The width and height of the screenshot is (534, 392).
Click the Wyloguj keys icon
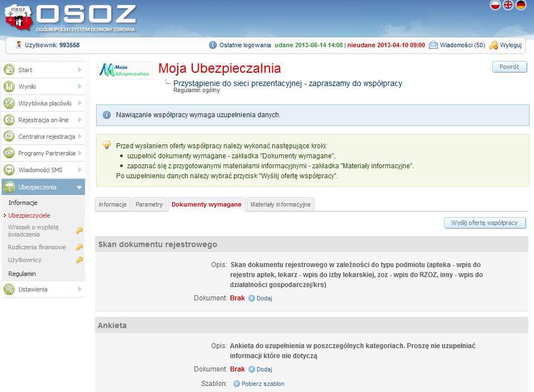click(493, 45)
